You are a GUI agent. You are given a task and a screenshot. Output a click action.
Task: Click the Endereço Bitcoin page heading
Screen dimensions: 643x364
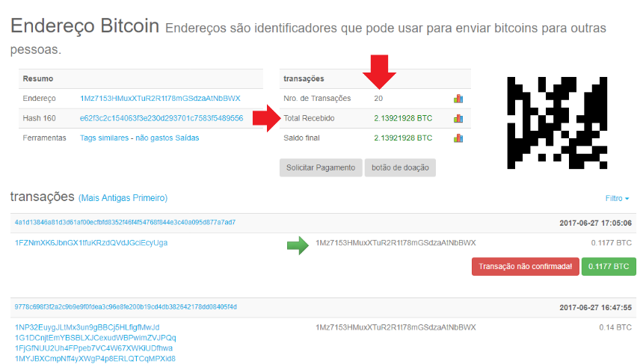tap(85, 26)
